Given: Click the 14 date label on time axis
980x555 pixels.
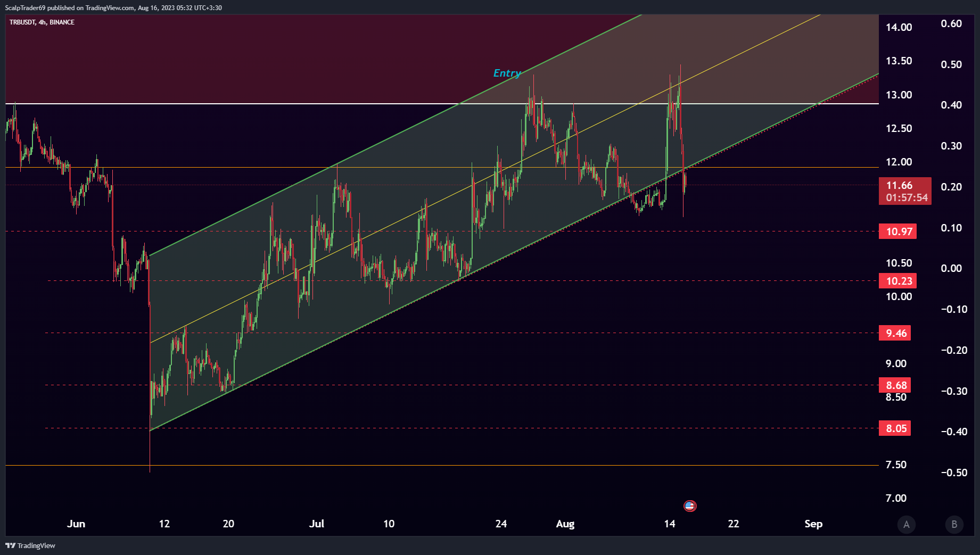Looking at the screenshot, I should click(670, 524).
